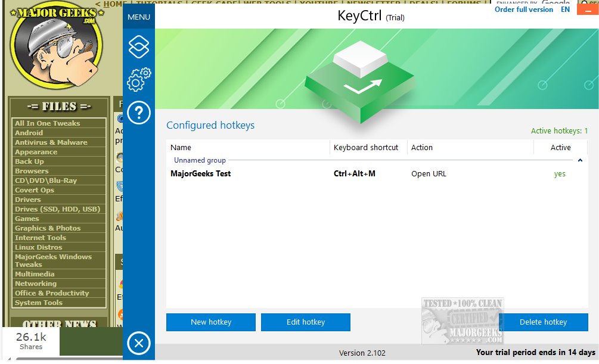
Task: Select the MajorGeeks Test hotkey row
Action: pos(377,174)
